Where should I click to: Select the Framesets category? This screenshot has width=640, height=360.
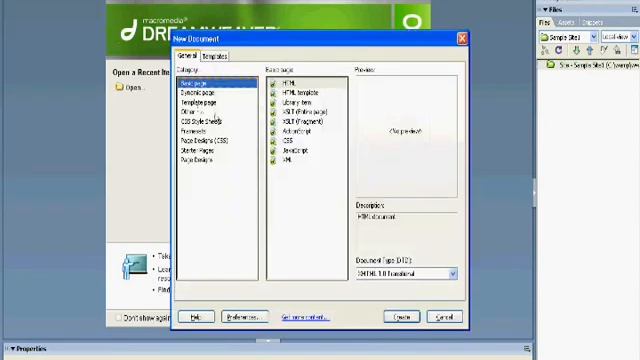pyautogui.click(x=217, y=131)
